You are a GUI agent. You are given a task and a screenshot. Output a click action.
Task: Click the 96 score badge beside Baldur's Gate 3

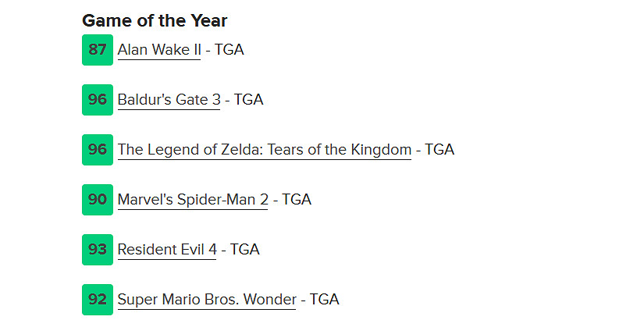(x=98, y=100)
